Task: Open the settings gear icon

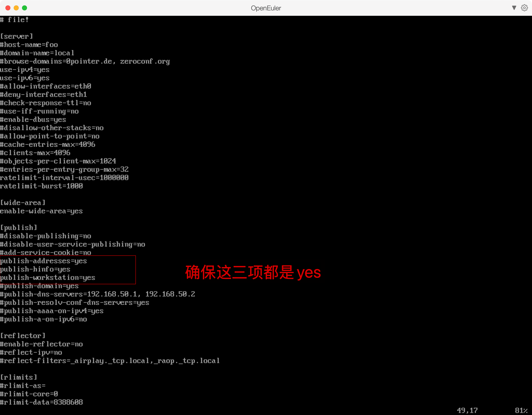Action: click(524, 8)
